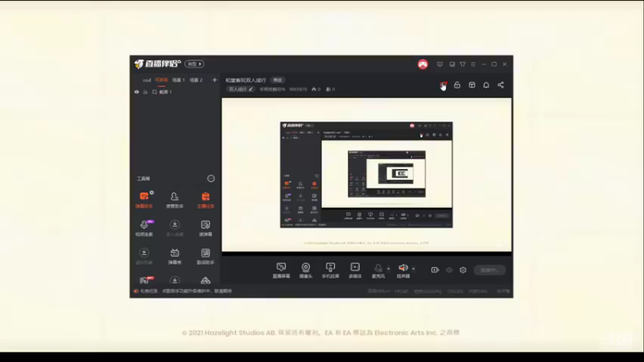Viewport: 644px width, 362px height.
Task: Toggle lock on source 1 layer
Action: pyautogui.click(x=145, y=92)
